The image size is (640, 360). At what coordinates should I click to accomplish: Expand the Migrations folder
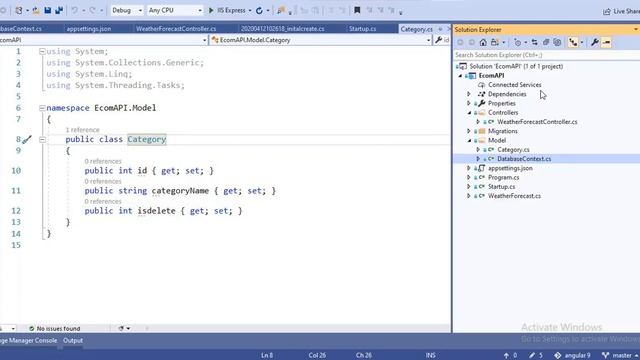[469, 131]
